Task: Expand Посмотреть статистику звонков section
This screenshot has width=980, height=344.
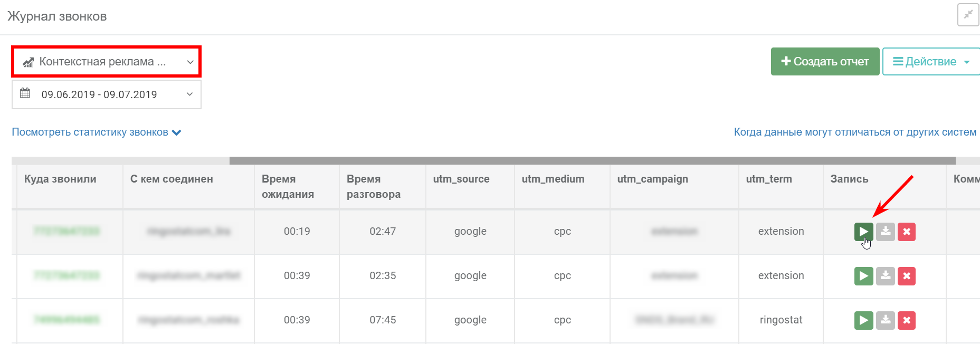Action: [x=97, y=132]
